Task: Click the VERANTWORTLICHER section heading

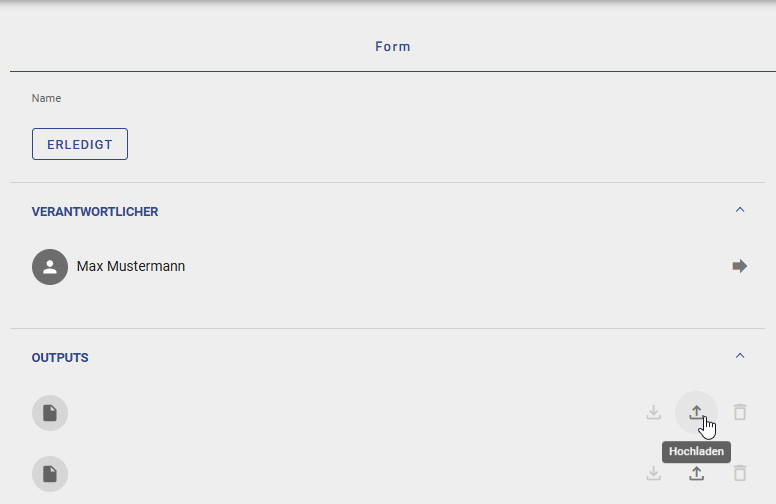Action: [x=95, y=212]
